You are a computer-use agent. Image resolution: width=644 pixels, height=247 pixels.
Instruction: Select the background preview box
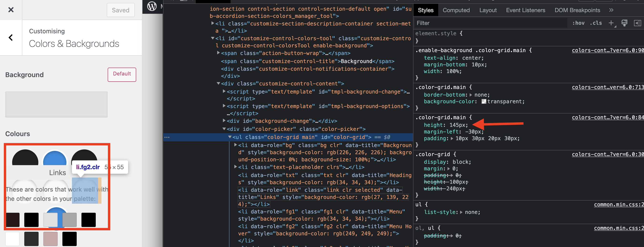(x=56, y=104)
